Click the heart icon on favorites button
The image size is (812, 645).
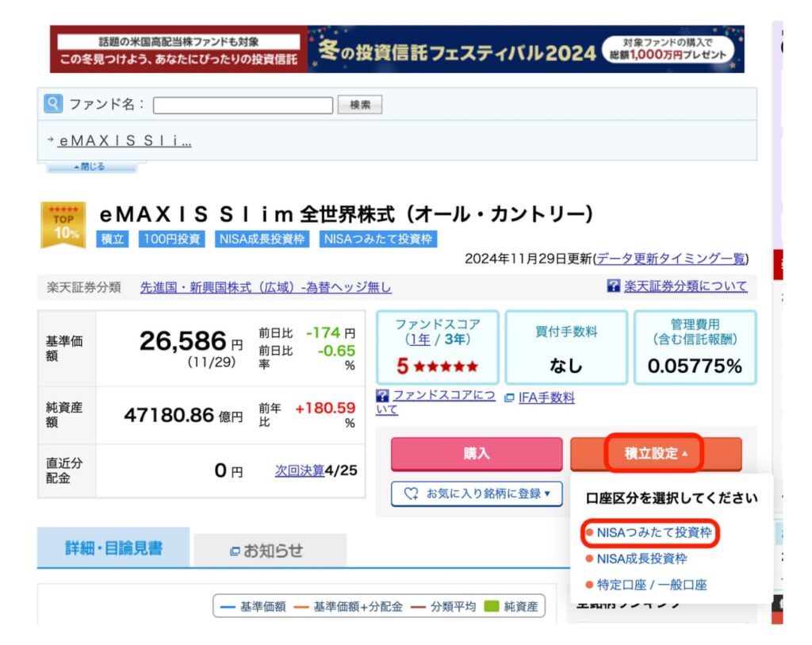click(411, 493)
